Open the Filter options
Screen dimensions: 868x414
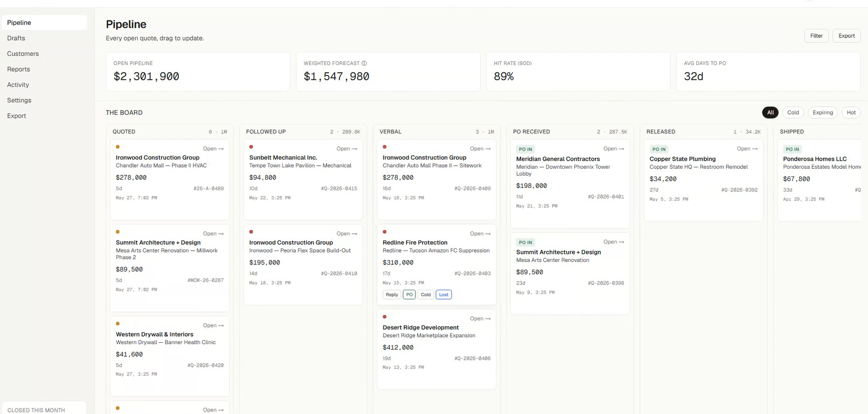click(816, 36)
